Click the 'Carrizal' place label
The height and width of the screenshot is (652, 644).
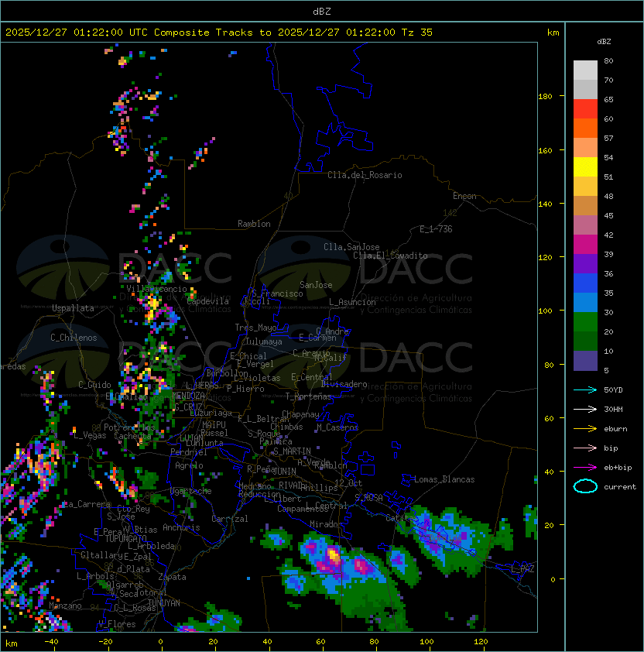click(230, 519)
